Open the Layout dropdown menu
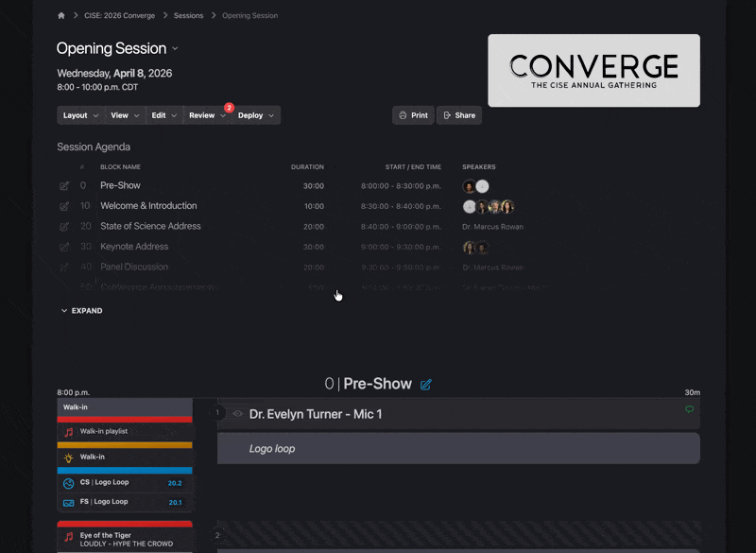The height and width of the screenshot is (553, 756). (80, 115)
